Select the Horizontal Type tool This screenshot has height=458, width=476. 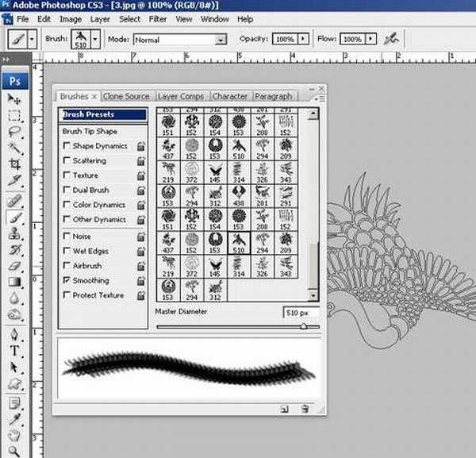click(14, 351)
